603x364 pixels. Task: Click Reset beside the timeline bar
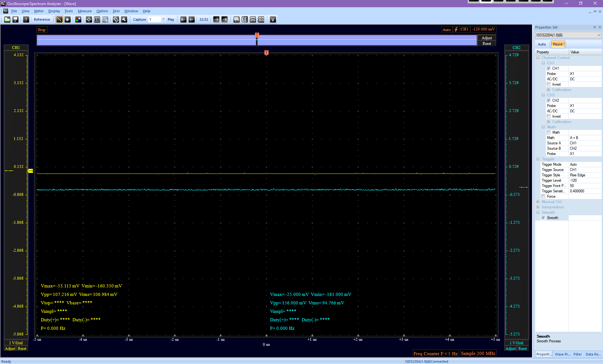click(487, 44)
